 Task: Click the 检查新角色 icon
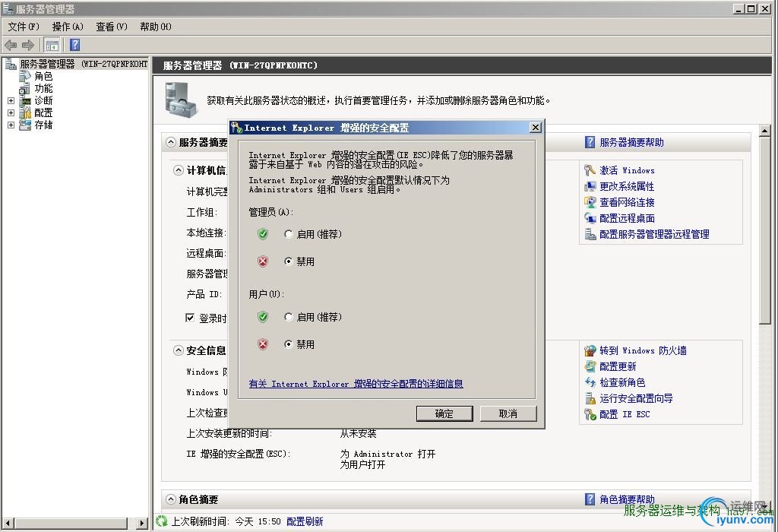(590, 382)
